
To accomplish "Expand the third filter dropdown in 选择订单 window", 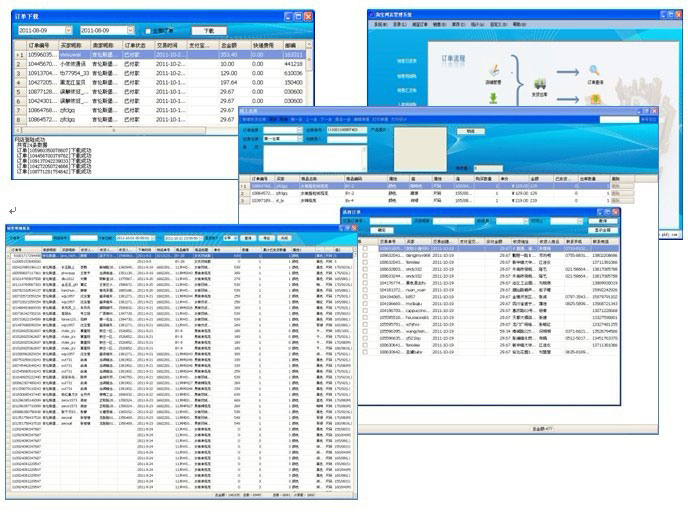I will [525, 221].
